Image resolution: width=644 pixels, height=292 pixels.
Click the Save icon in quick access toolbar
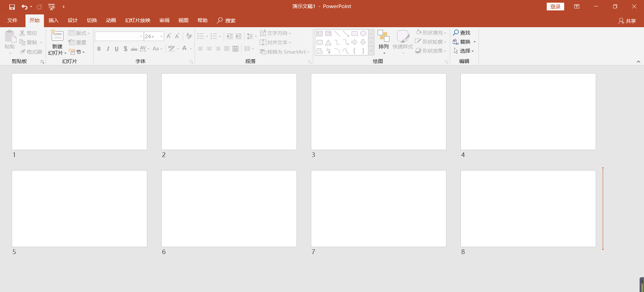pos(12,7)
